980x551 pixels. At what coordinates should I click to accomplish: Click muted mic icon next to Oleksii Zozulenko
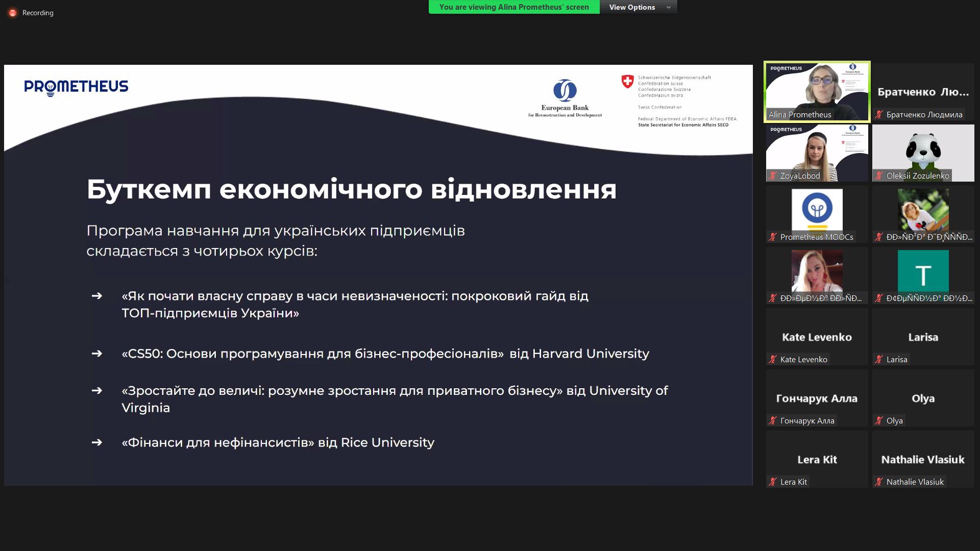[x=879, y=176]
